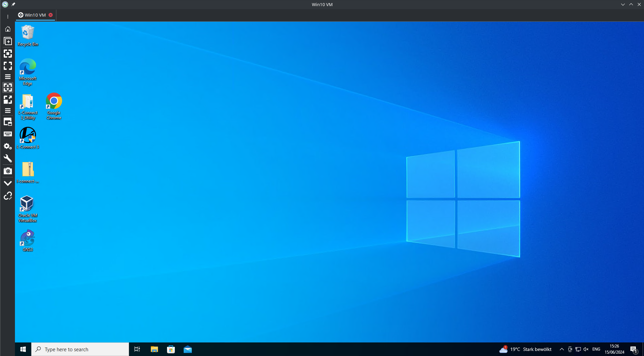This screenshot has width=644, height=356.
Task: Show hidden system tray icons
Action: pyautogui.click(x=562, y=349)
